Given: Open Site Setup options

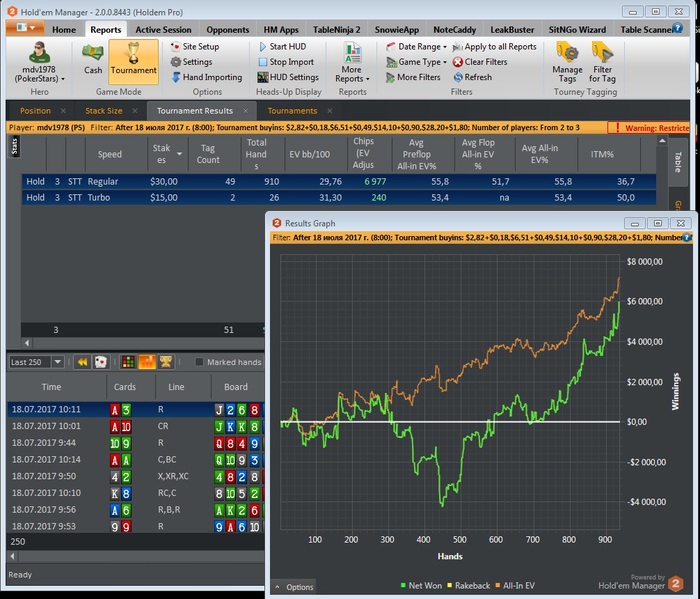Looking at the screenshot, I should coord(195,46).
